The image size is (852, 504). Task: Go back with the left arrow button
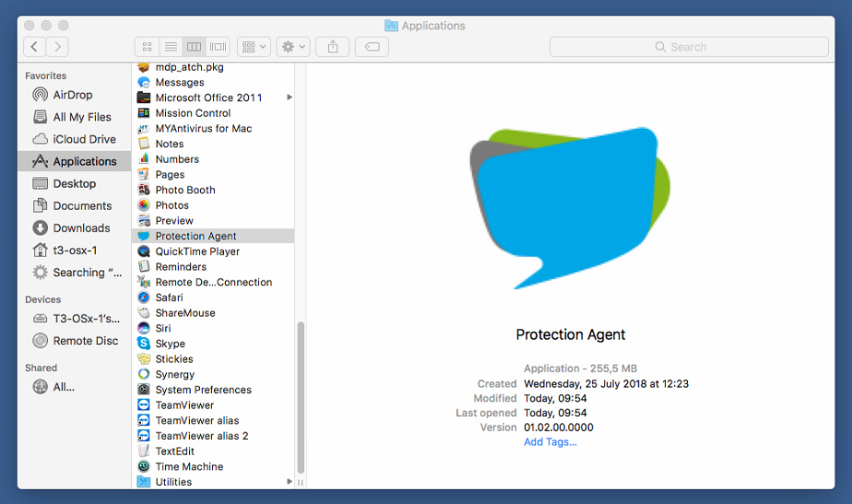tap(34, 47)
